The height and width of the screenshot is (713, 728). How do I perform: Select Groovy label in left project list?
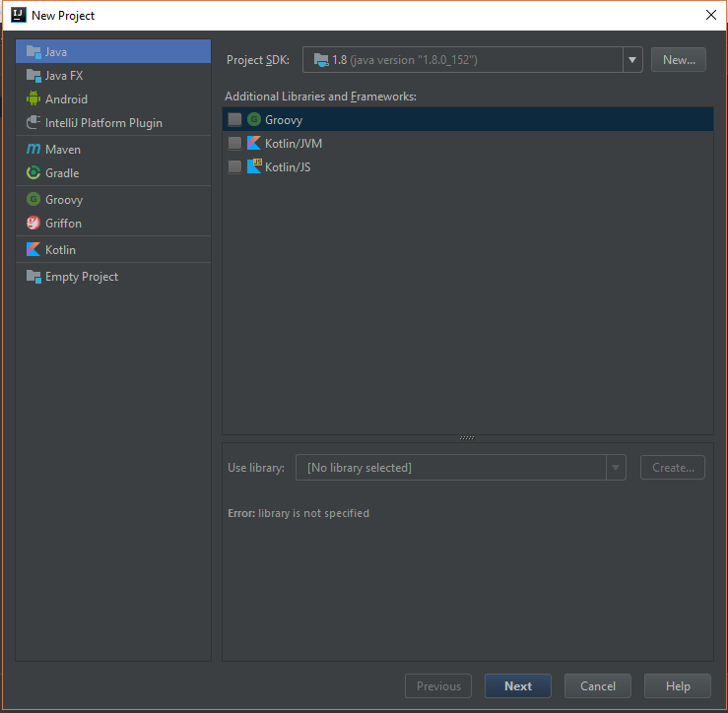[x=64, y=200]
